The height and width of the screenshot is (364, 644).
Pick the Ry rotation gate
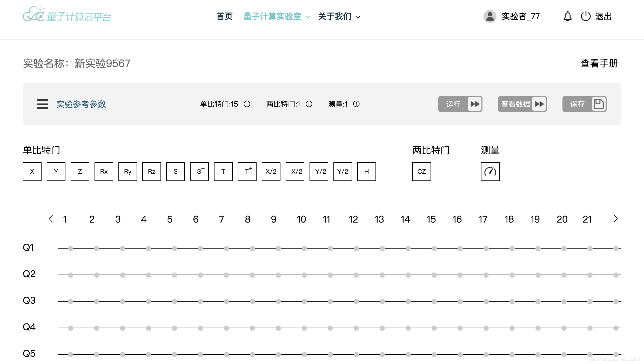pos(128,171)
